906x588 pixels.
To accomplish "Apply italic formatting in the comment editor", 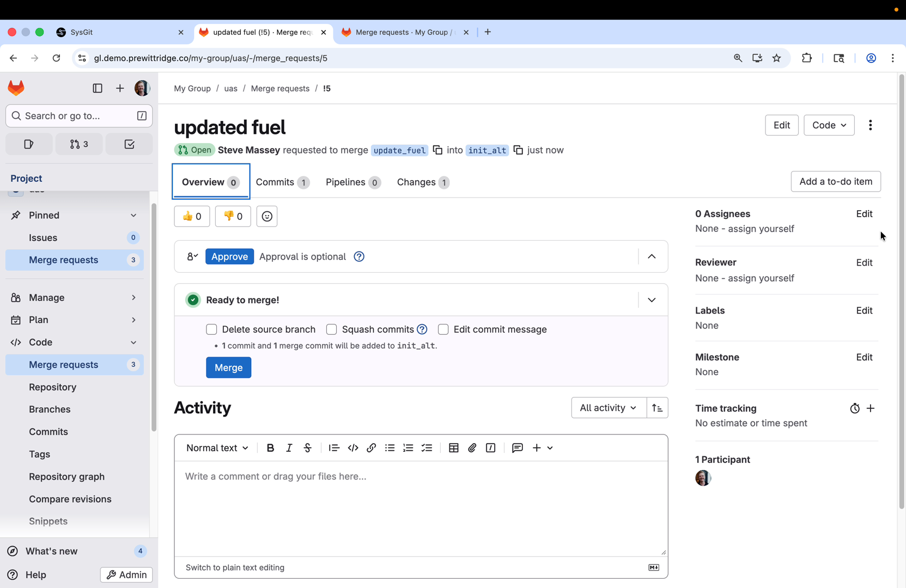I will point(289,448).
